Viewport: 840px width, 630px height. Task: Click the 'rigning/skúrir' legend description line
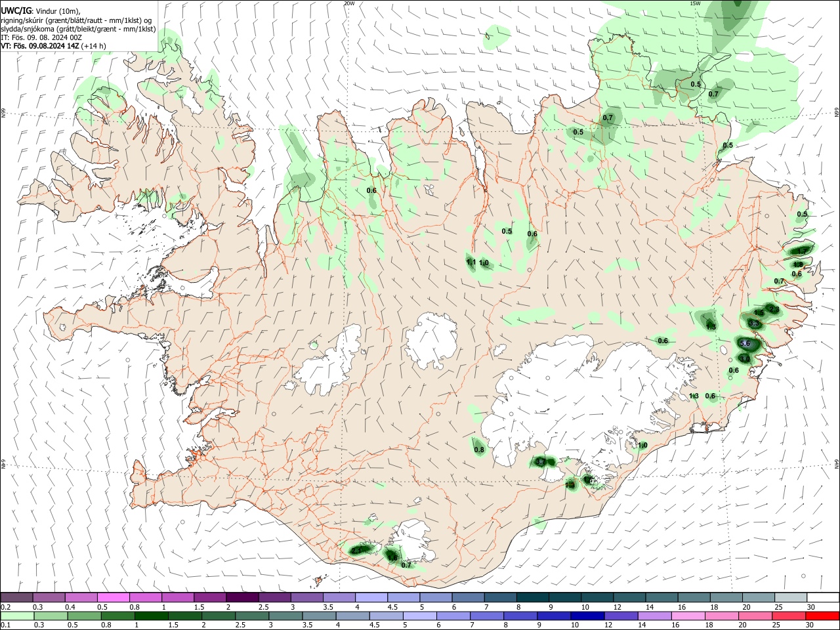tap(76, 20)
